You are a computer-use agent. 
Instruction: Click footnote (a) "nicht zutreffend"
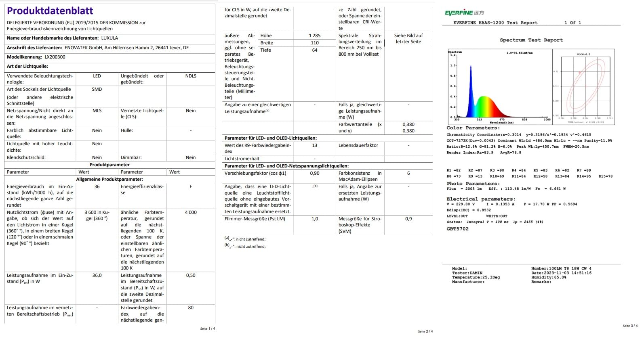[245, 239]
